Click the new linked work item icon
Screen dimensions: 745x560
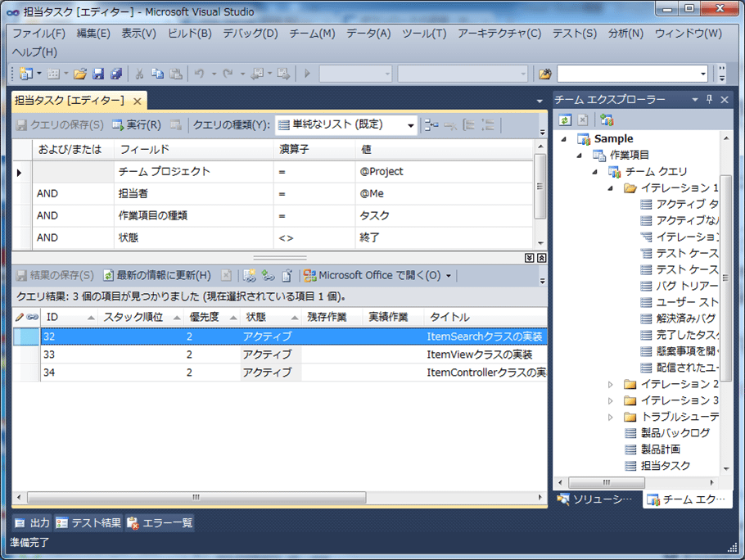[250, 275]
